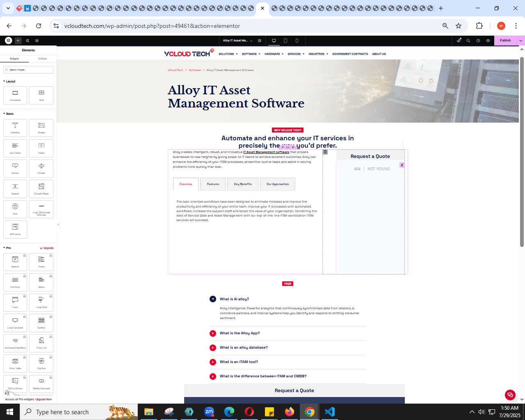Open the Elementor logo menu
Screen dimensions: 525x420
8,41
